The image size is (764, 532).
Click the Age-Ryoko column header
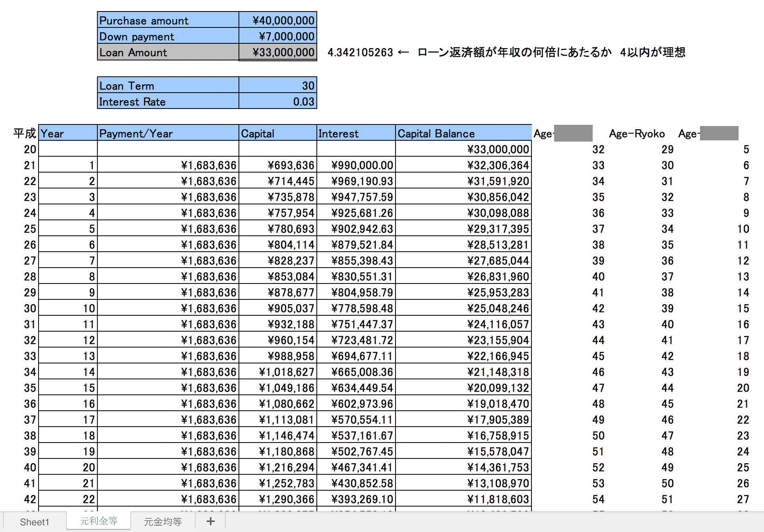pos(637,134)
